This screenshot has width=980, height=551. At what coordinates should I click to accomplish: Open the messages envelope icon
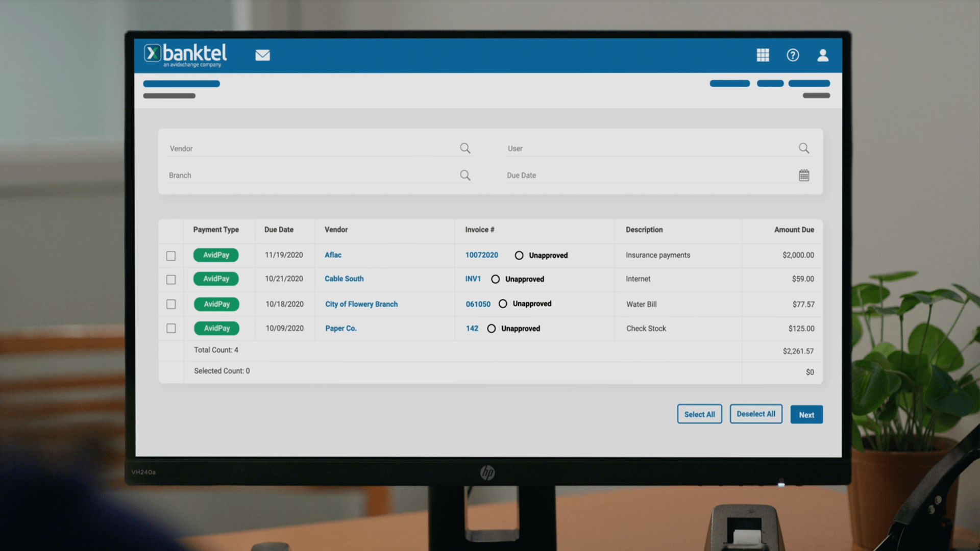[262, 55]
